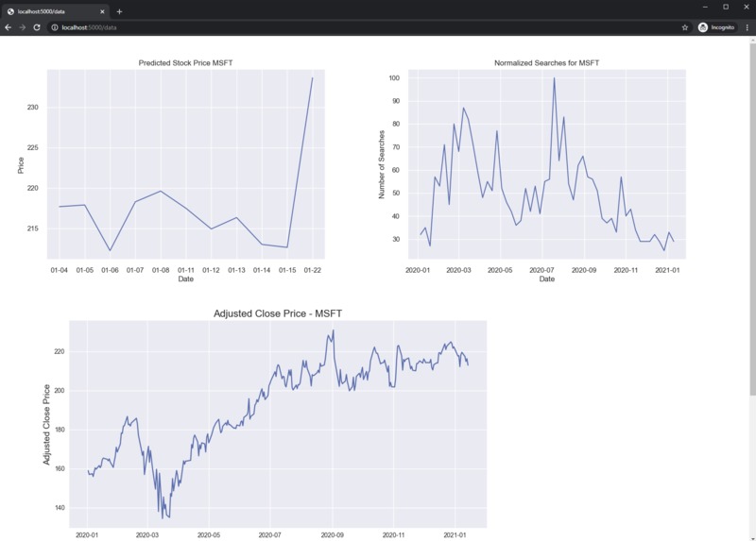This screenshot has height=541, width=756.
Task: Go back to the previous page
Action: point(9,27)
